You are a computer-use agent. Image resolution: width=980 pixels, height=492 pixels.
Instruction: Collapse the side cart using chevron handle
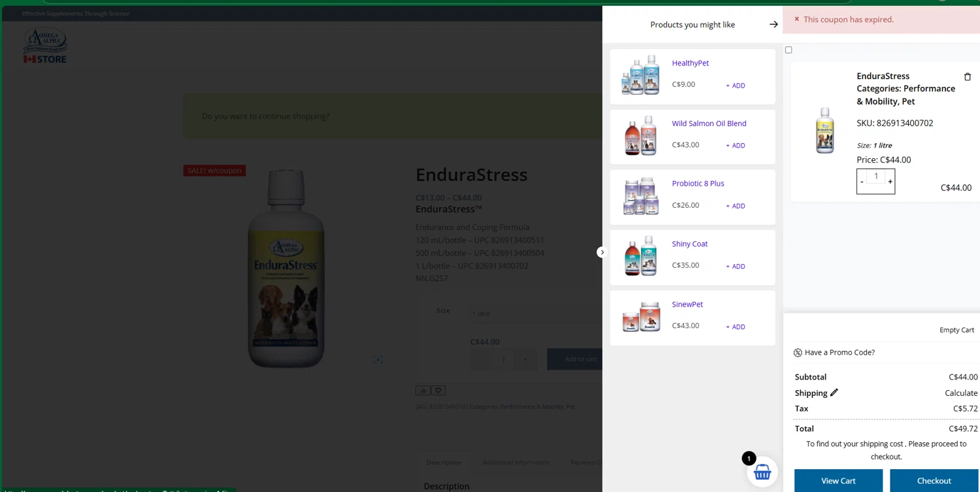point(602,252)
